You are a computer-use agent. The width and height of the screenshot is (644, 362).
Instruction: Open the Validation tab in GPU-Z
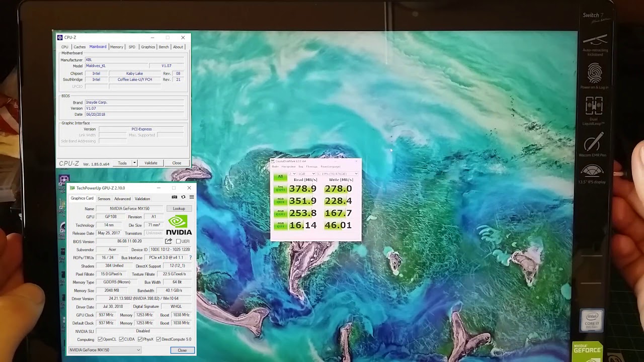pos(142,199)
